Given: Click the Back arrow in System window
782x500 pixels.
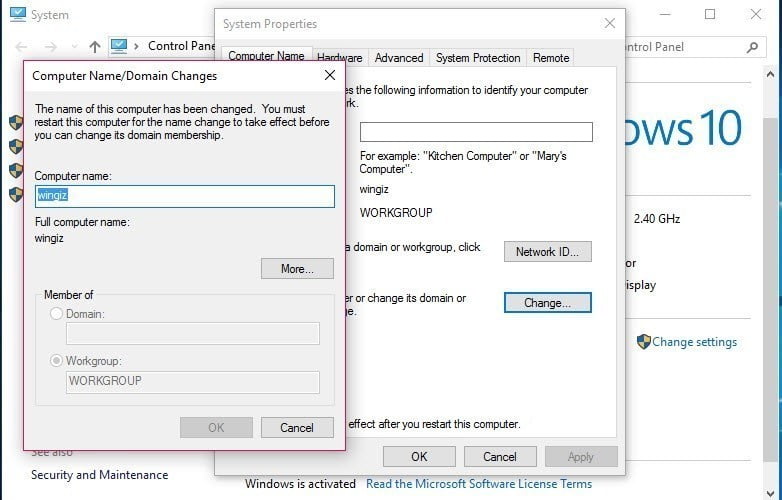Looking at the screenshot, I should tap(21, 46).
